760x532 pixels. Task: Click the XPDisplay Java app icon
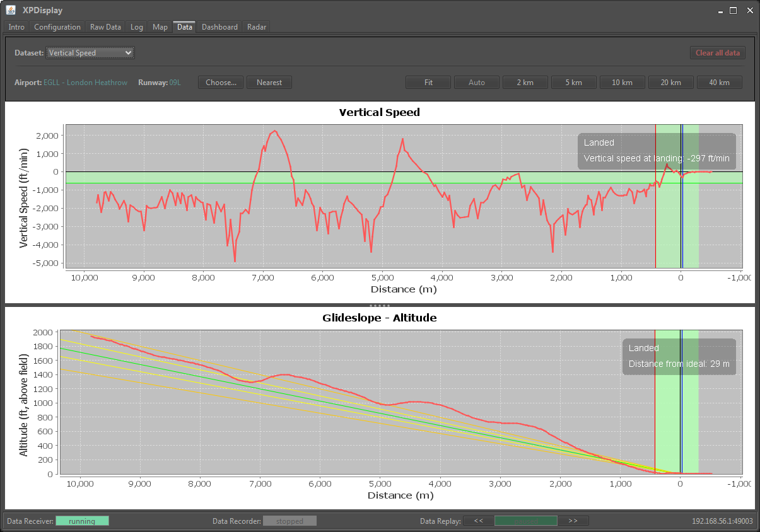(x=11, y=10)
